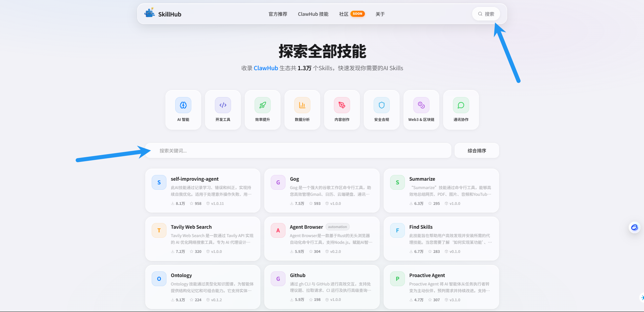
Task: Select the 开发工具 code icon
Action: 223,105
